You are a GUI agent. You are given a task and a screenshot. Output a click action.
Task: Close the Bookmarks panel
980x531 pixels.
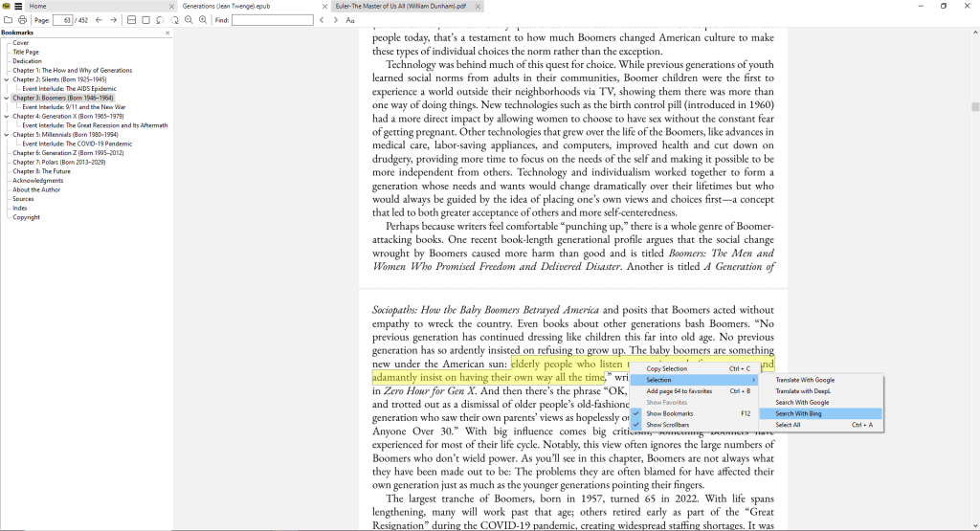click(167, 33)
